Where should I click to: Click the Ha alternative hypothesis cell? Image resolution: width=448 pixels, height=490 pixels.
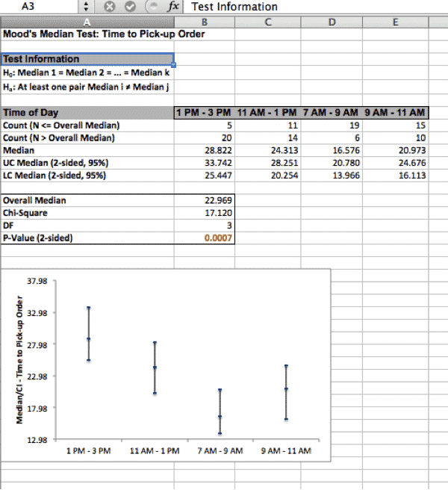[x=87, y=87]
